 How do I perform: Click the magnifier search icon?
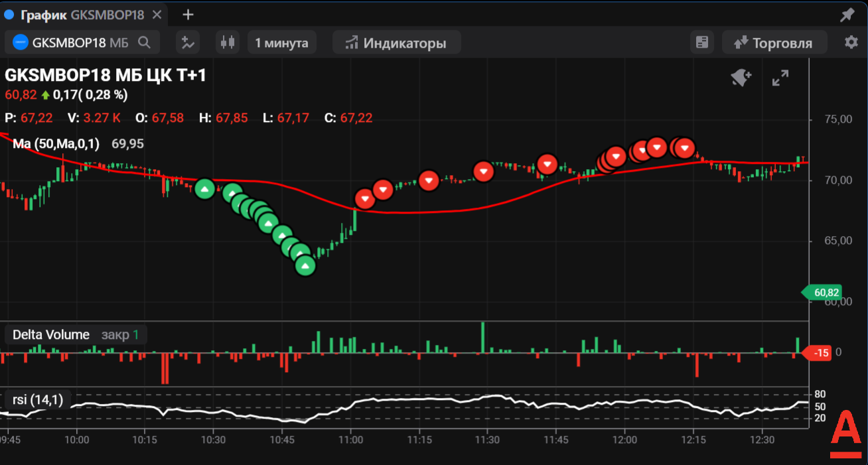click(144, 43)
